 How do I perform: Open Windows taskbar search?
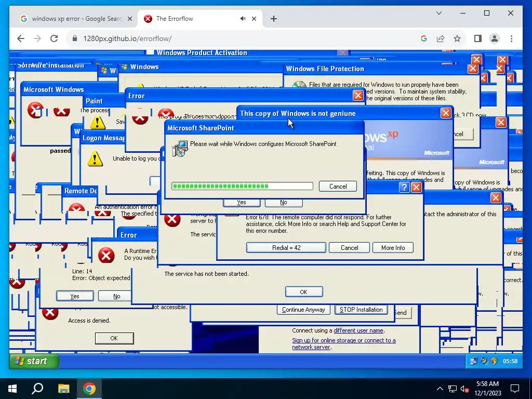coord(37,389)
